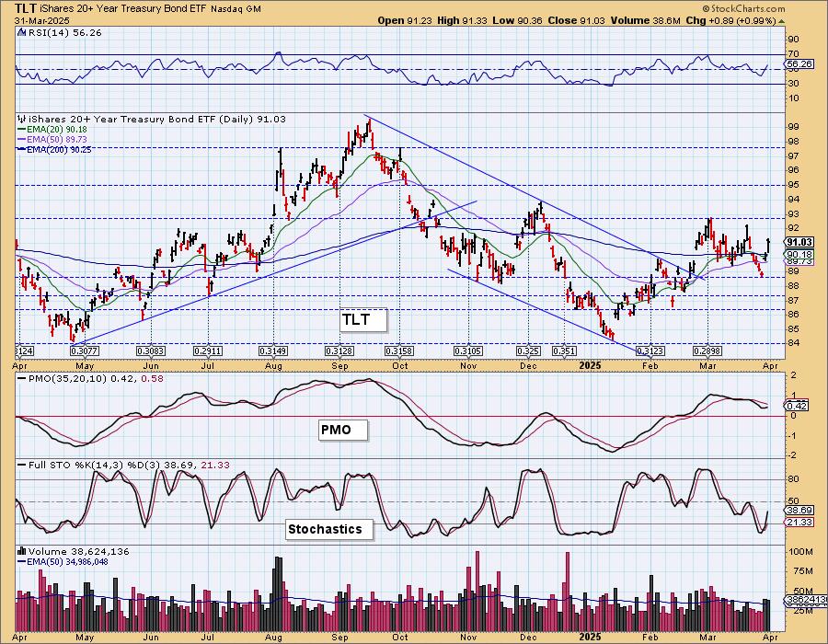Click the 0.3123 label near February

pos(650,351)
